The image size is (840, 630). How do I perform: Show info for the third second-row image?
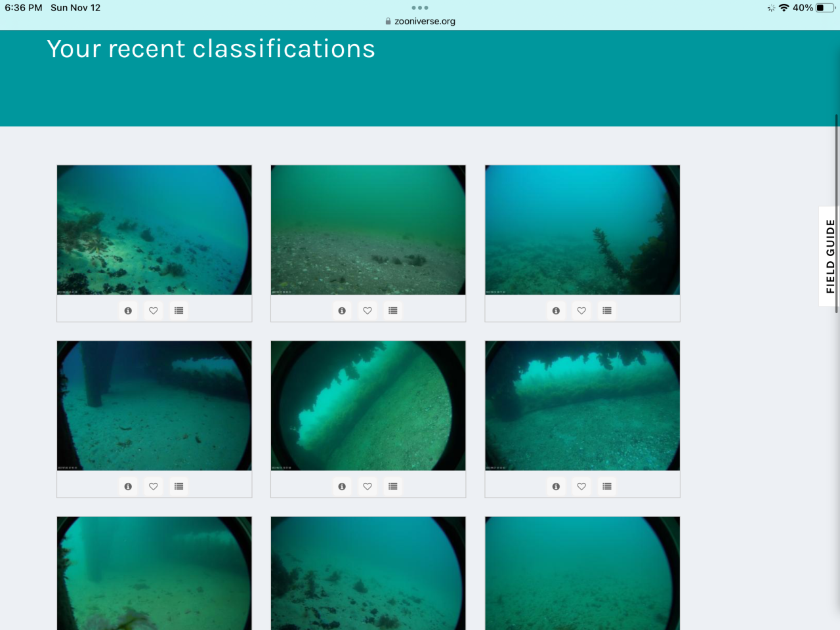coord(556,486)
